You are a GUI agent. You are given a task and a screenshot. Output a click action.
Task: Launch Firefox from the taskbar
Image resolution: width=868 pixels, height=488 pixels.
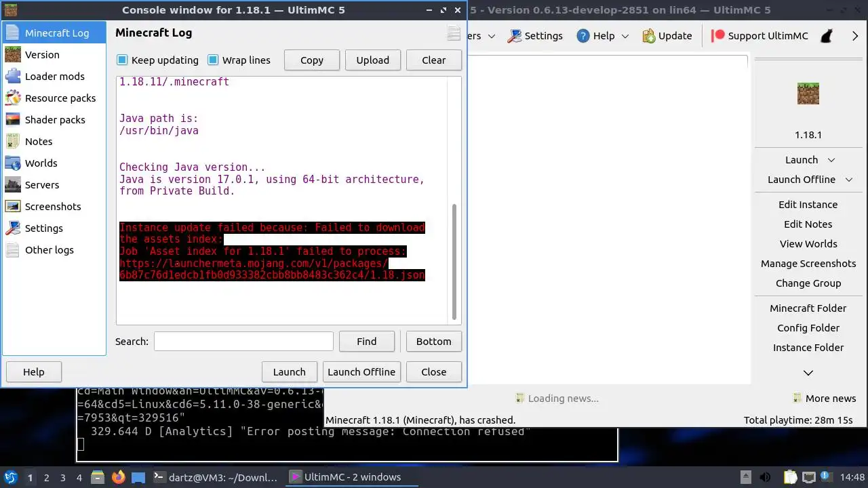(x=119, y=477)
